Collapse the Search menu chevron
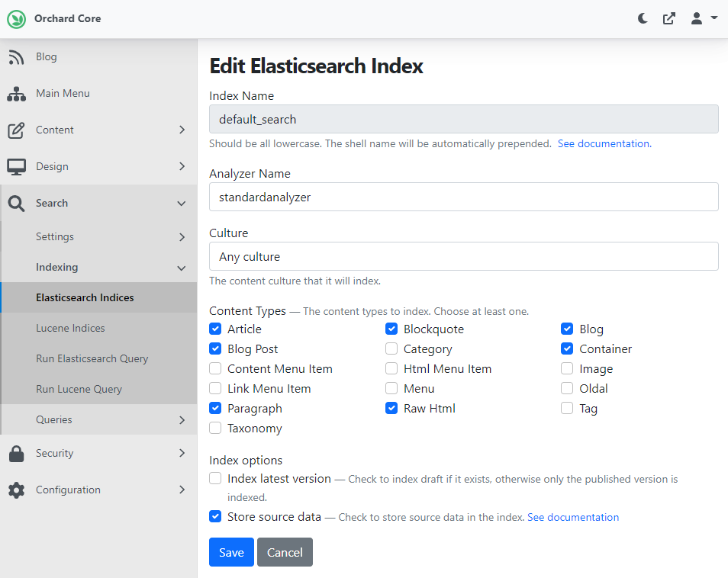Screen dimensions: 728x578 (182, 204)
